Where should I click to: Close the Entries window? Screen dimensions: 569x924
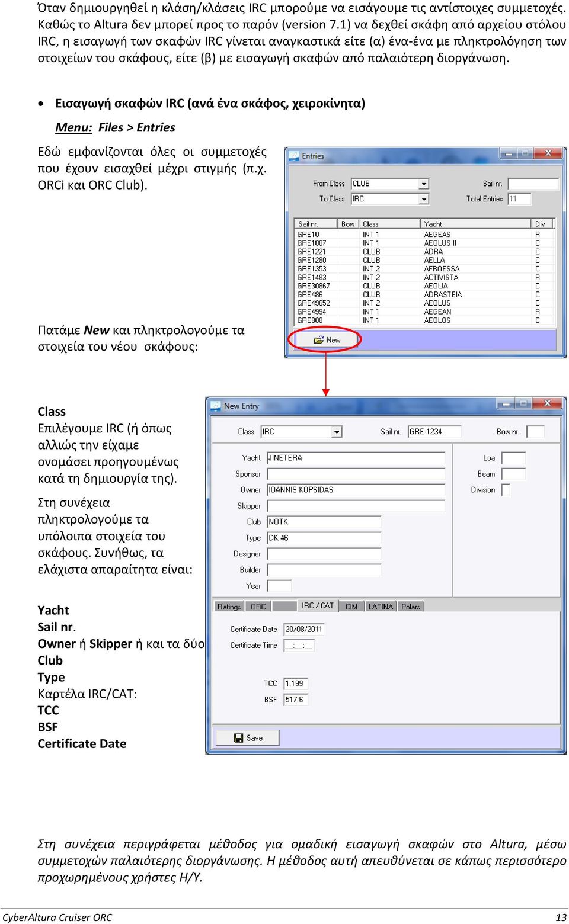tap(548, 153)
